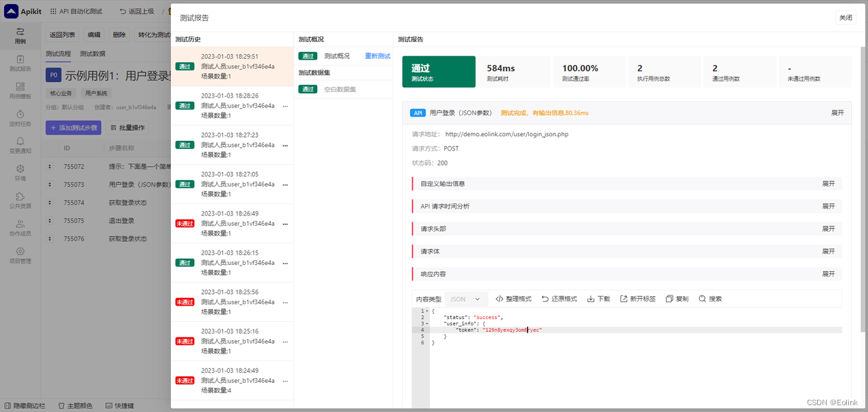This screenshot has height=412, width=868.
Task: Select 空白数据集 data set item
Action: pos(340,89)
